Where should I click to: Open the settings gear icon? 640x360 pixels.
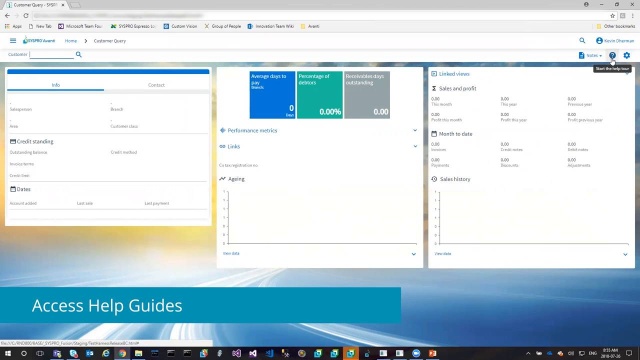(x=627, y=55)
